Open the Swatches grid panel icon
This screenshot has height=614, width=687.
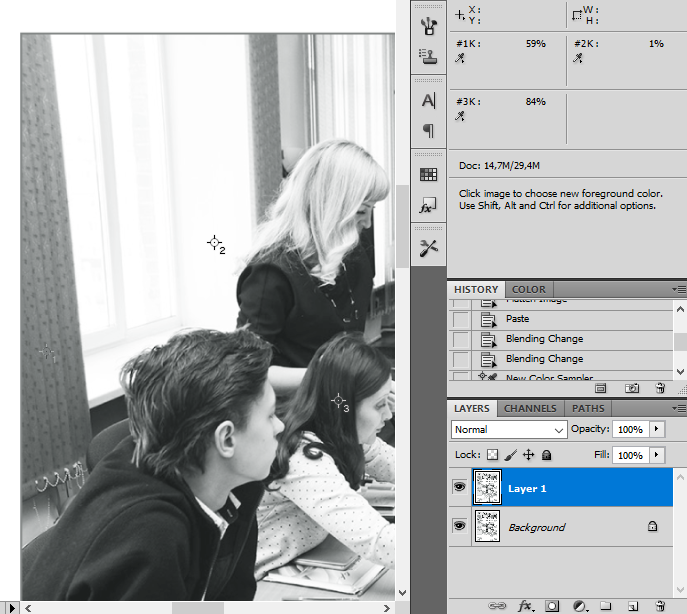[x=428, y=174]
